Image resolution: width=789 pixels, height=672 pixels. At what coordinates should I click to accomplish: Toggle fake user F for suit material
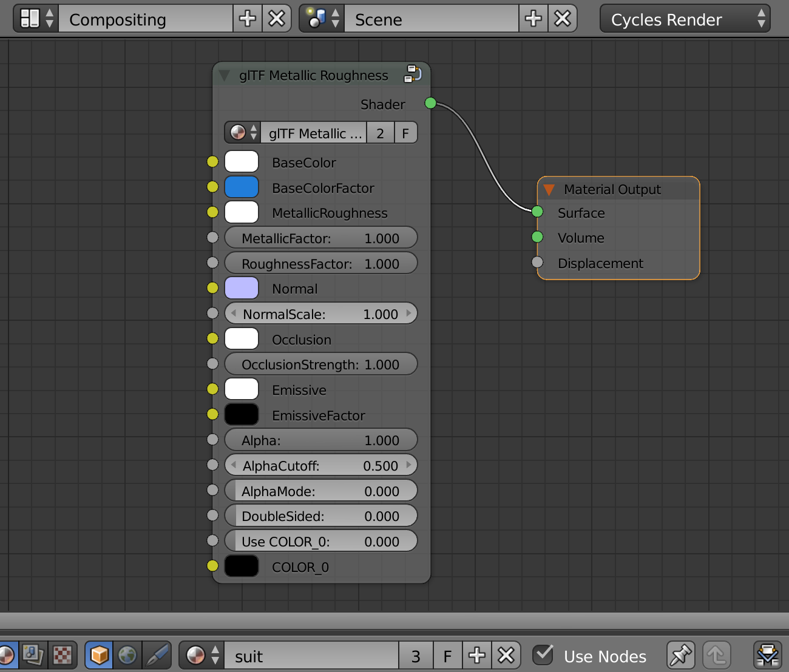[447, 655]
